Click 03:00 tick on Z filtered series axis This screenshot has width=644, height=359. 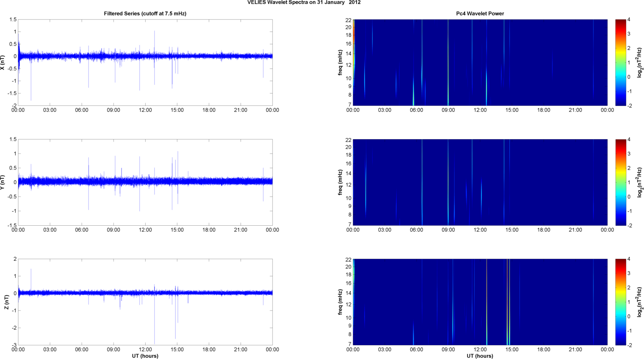pyautogui.click(x=50, y=349)
